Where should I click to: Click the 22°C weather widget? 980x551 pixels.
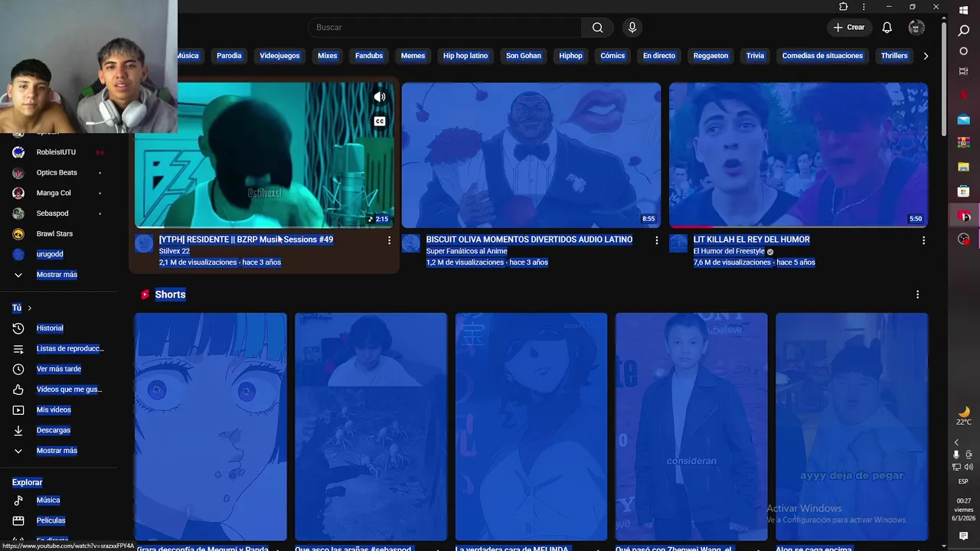[964, 416]
